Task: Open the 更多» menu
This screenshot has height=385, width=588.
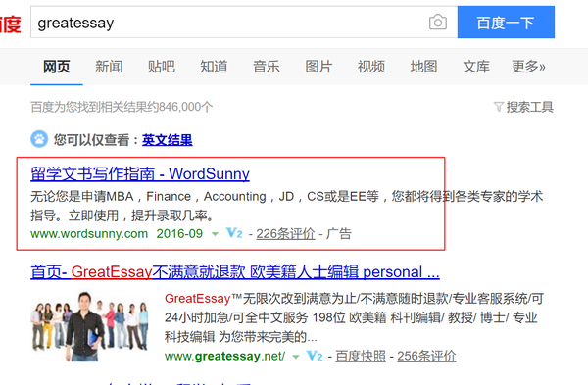Action: (x=528, y=67)
